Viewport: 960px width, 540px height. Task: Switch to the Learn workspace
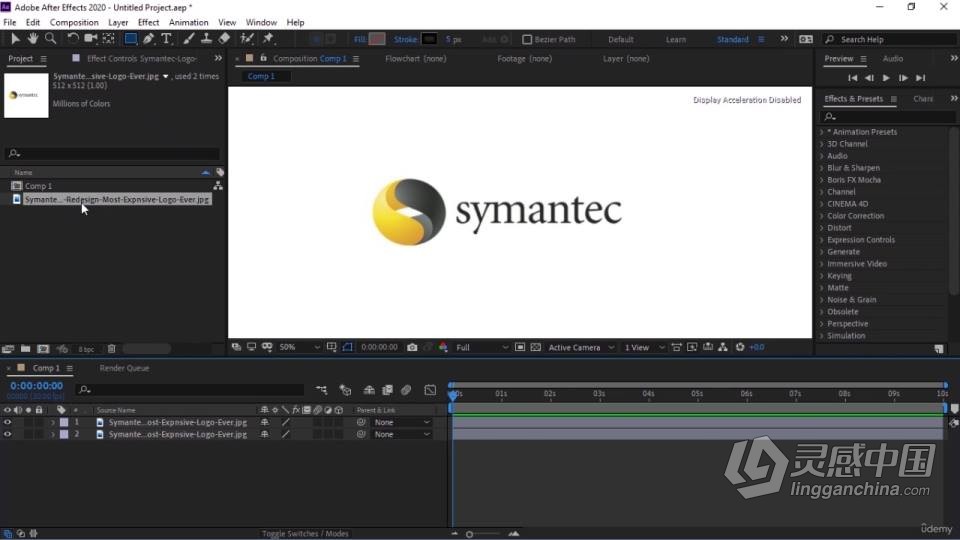[x=676, y=39]
